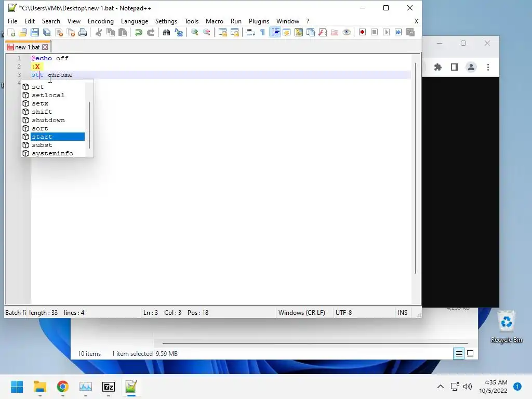532x399 pixels.
Task: Open the Macro menu
Action: tap(215, 21)
